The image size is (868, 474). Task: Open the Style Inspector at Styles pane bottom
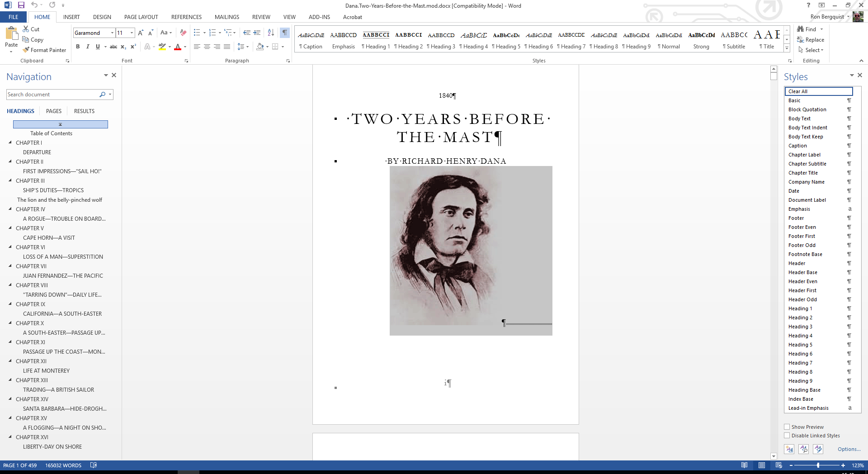pyautogui.click(x=803, y=449)
